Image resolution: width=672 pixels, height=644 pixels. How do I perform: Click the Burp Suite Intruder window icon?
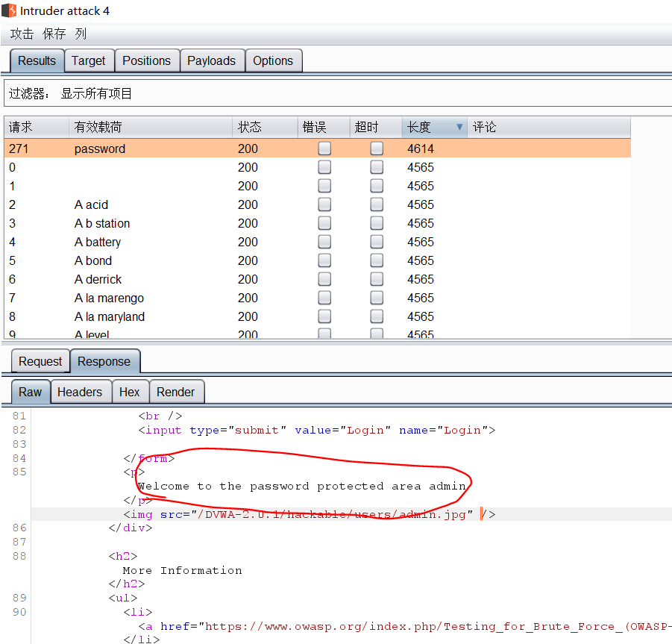click(x=9, y=10)
